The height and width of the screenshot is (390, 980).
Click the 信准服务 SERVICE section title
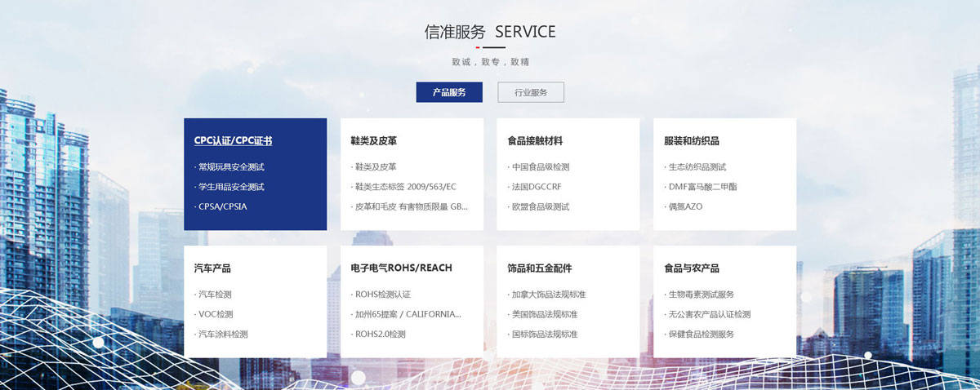tap(490, 32)
